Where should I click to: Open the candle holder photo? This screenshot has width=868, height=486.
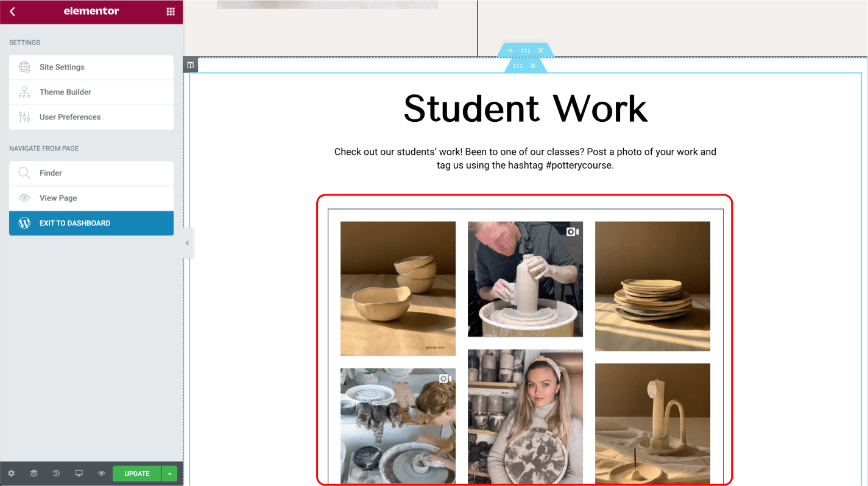click(x=652, y=424)
